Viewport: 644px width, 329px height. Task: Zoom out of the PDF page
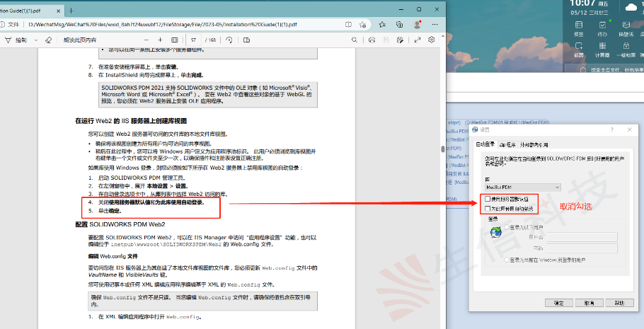click(x=146, y=40)
